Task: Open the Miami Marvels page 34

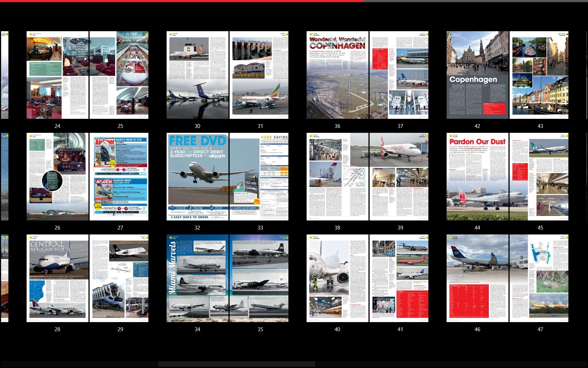Action: pos(197,278)
